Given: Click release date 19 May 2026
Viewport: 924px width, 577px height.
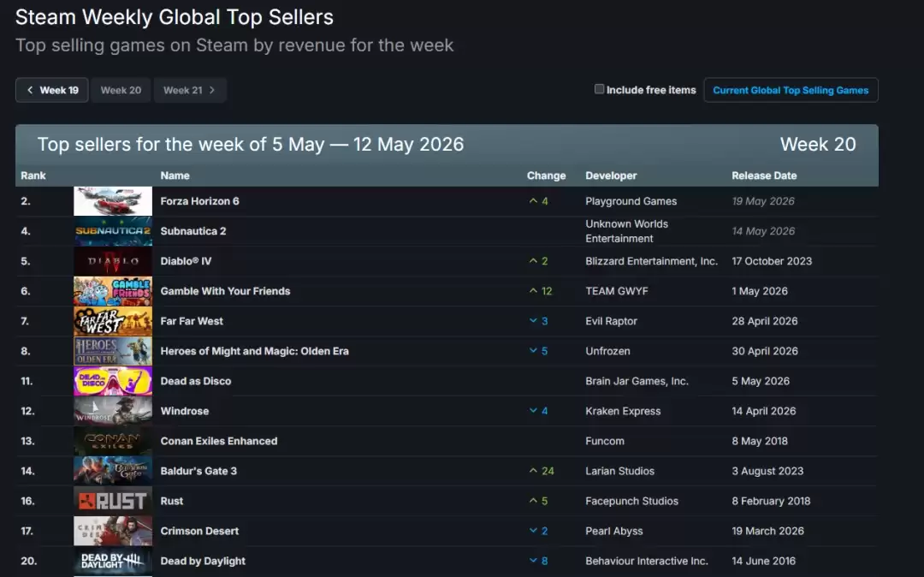Looking at the screenshot, I should pyautogui.click(x=763, y=201).
